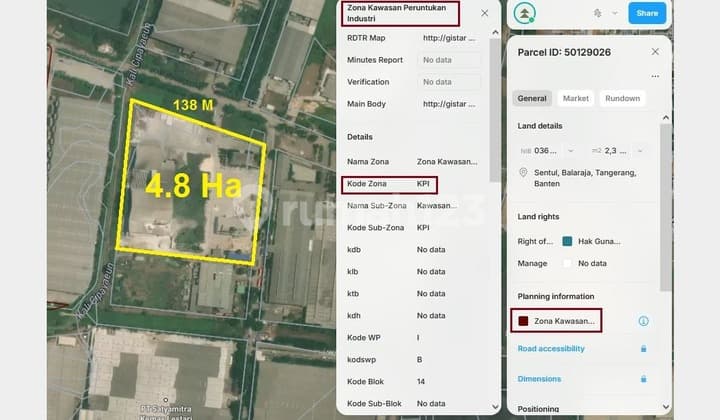The image size is (720, 420).
Task: Click the Zona Kawasan planning information label
Action: 564,321
